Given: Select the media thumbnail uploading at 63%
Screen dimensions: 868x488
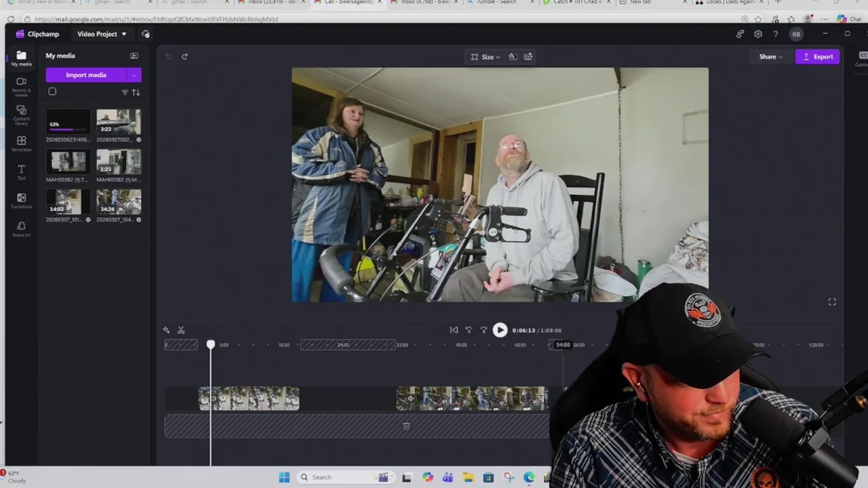Looking at the screenshot, I should 68,122.
